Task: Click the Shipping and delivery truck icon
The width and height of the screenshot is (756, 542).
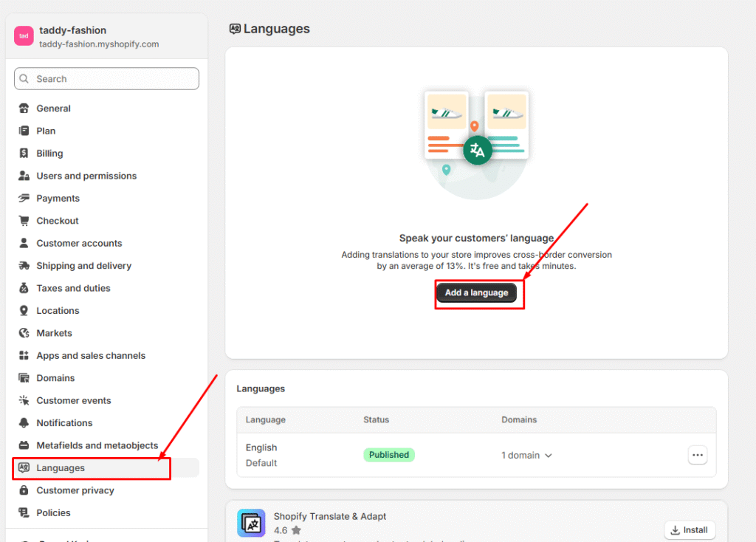Action: (x=24, y=266)
